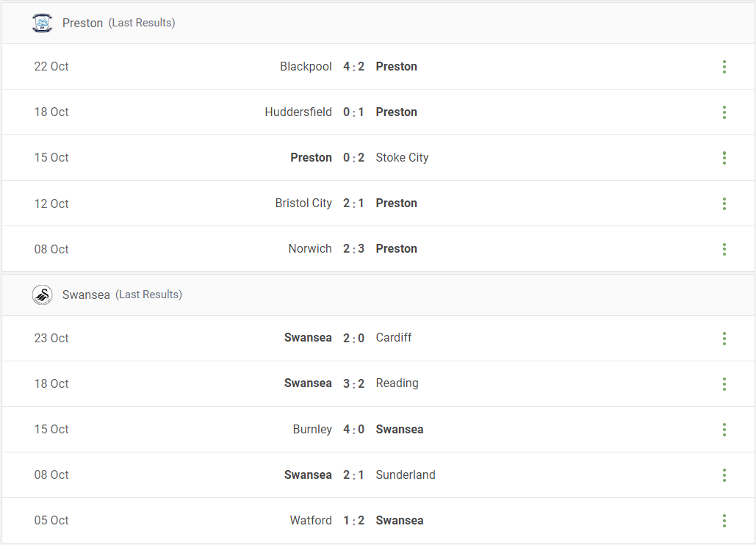Image resolution: width=756 pixels, height=545 pixels.
Task: Open the Sunderland team name
Action: click(406, 474)
